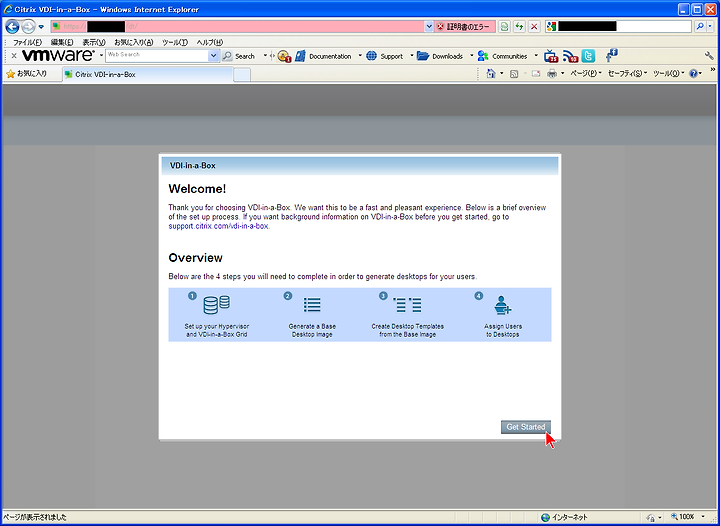Click the Support globe icon
Screen dimensions: 720x526
(x=371, y=56)
